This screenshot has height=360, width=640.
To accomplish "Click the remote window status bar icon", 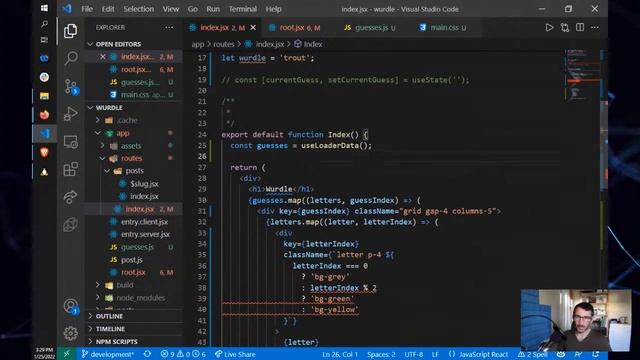I will click(x=67, y=354).
